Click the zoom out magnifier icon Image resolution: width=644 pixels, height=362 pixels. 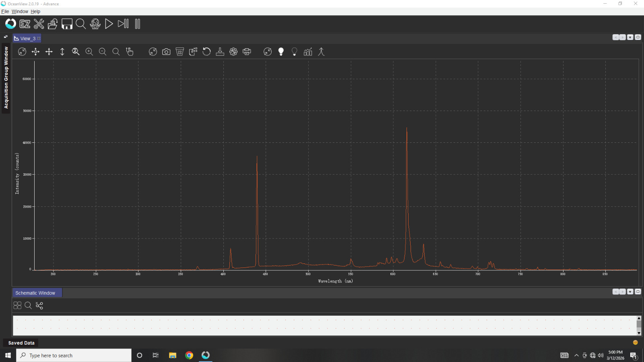pos(103,52)
